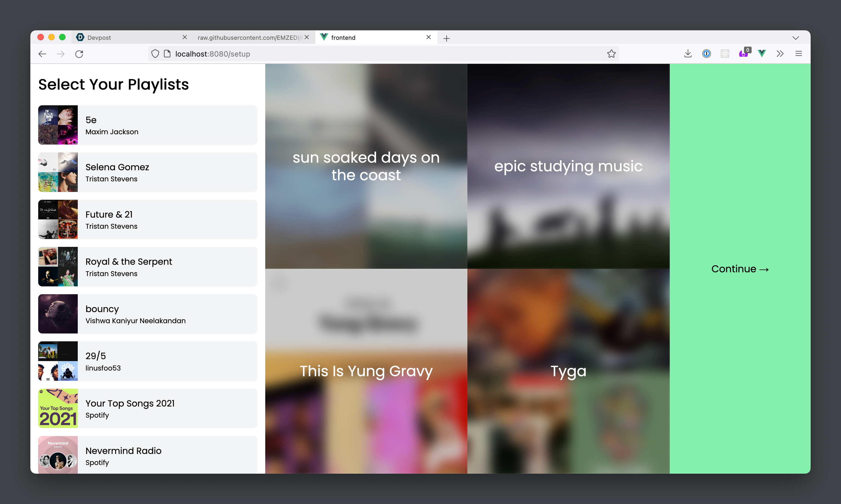
Task: Go back with the back arrow
Action: click(x=42, y=54)
